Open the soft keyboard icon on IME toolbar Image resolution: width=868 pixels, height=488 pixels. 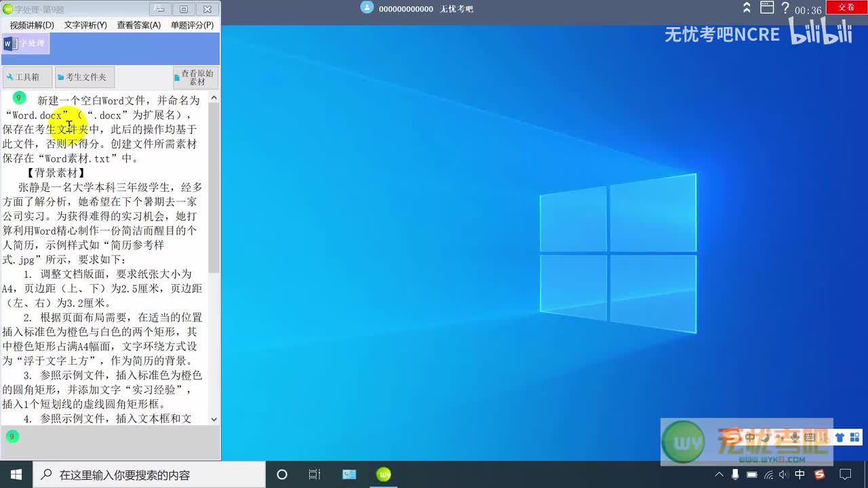pos(810,438)
